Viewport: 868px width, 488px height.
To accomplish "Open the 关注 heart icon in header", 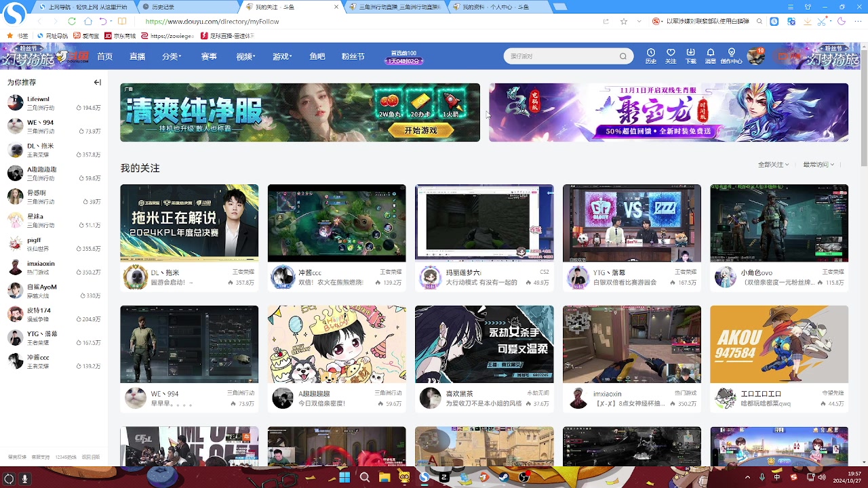I will tap(671, 56).
